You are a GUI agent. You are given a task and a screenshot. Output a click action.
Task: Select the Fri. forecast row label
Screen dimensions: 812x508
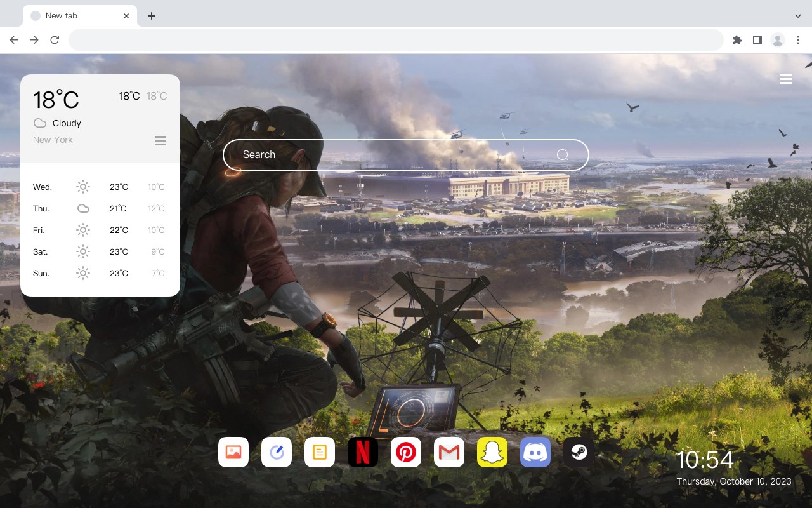pyautogui.click(x=39, y=230)
